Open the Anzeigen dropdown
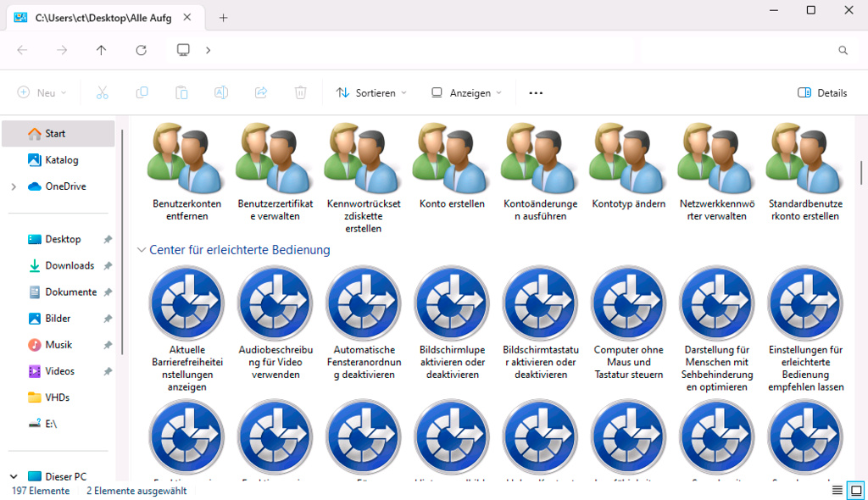 tap(466, 93)
